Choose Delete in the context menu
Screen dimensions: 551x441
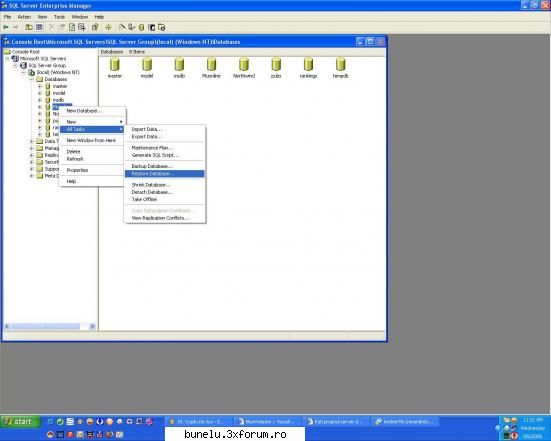(92, 151)
